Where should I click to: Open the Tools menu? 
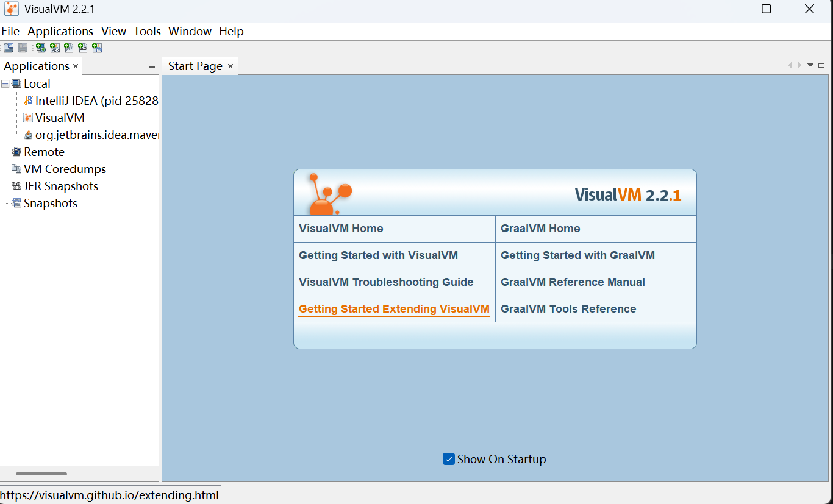(x=147, y=31)
